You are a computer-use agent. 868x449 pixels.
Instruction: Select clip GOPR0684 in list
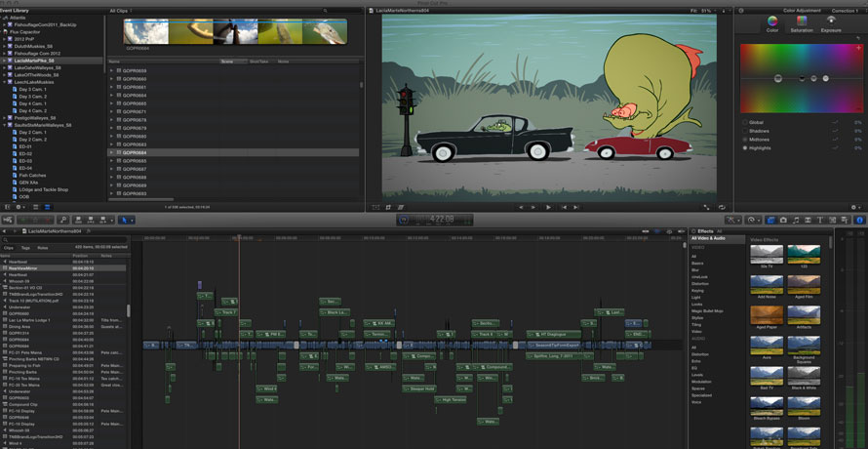click(x=234, y=152)
